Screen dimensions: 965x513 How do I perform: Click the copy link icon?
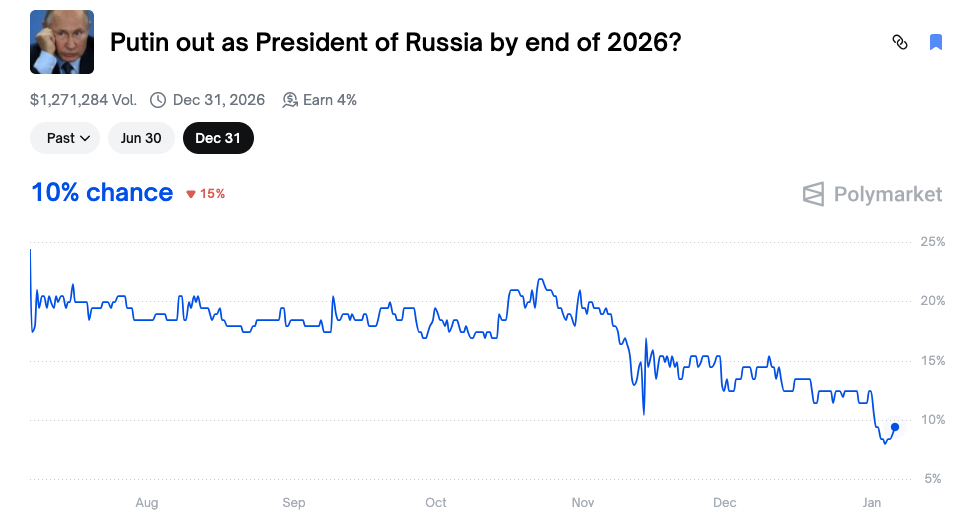click(x=900, y=42)
